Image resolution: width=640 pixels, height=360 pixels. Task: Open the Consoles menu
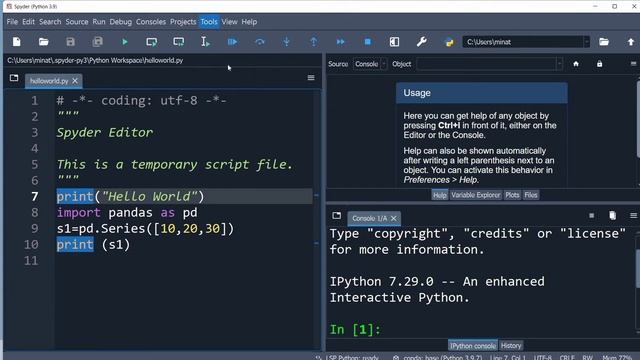(151, 22)
